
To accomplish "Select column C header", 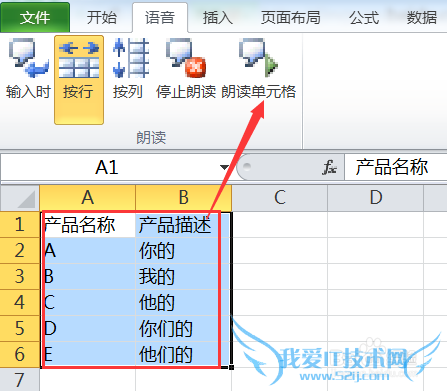I will pos(280,198).
